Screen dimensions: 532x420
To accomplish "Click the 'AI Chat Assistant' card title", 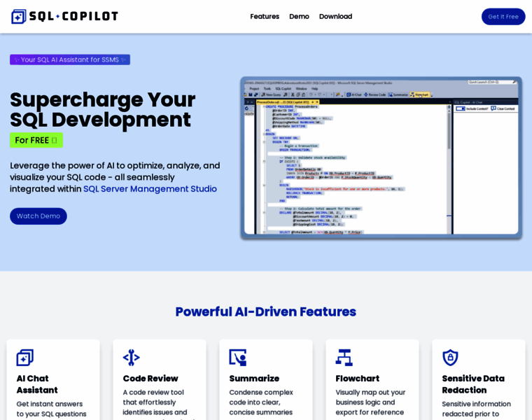I will coord(37,384).
